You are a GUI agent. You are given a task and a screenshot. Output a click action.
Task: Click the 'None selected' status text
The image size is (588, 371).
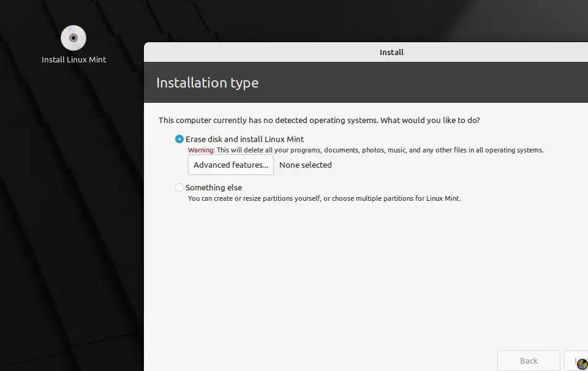pos(306,165)
